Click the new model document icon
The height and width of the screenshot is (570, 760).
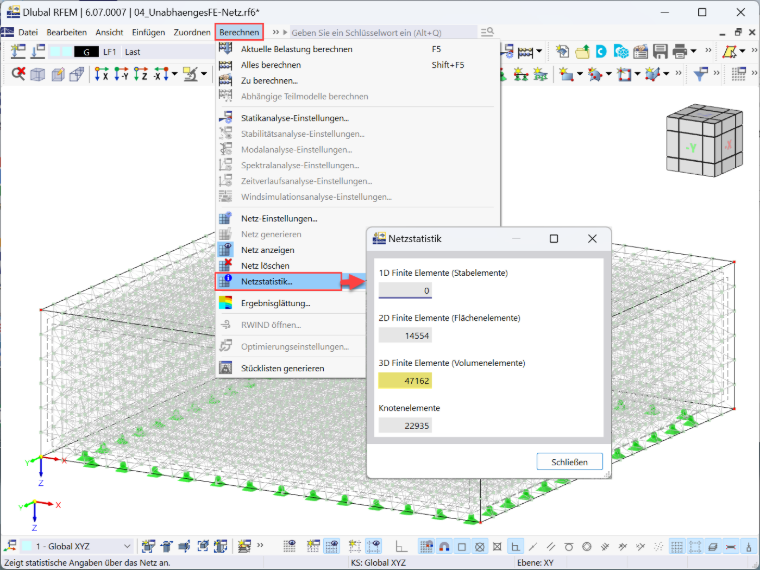tap(562, 51)
